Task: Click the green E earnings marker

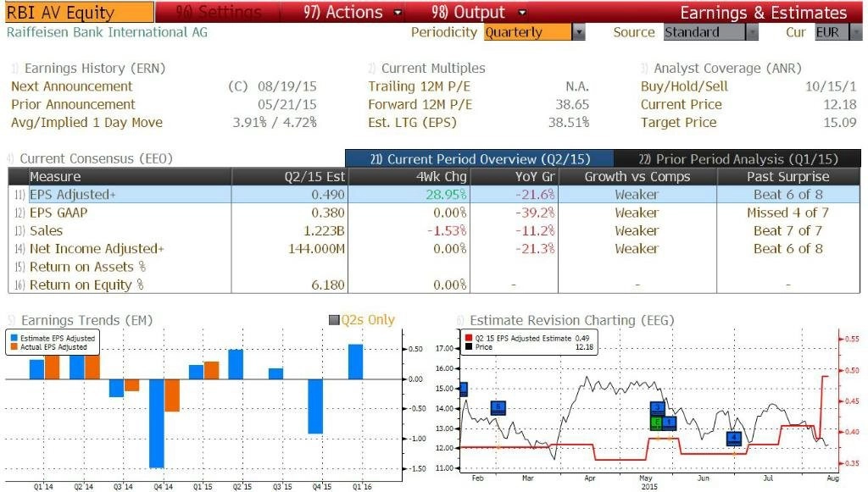Action: click(x=657, y=423)
